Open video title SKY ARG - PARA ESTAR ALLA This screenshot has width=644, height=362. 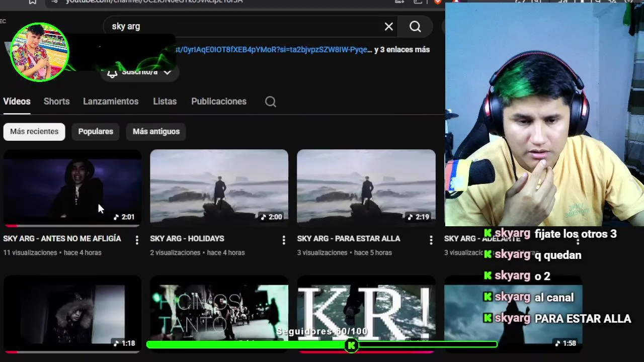tap(349, 239)
